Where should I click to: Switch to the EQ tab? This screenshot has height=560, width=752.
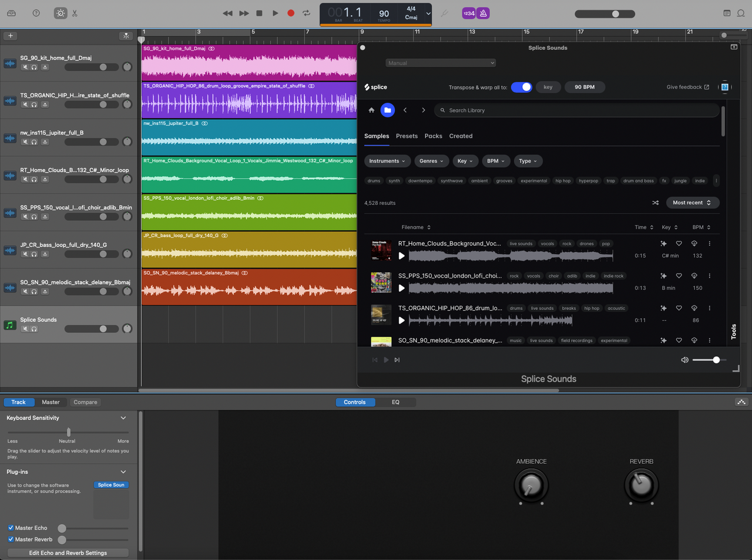coord(395,402)
